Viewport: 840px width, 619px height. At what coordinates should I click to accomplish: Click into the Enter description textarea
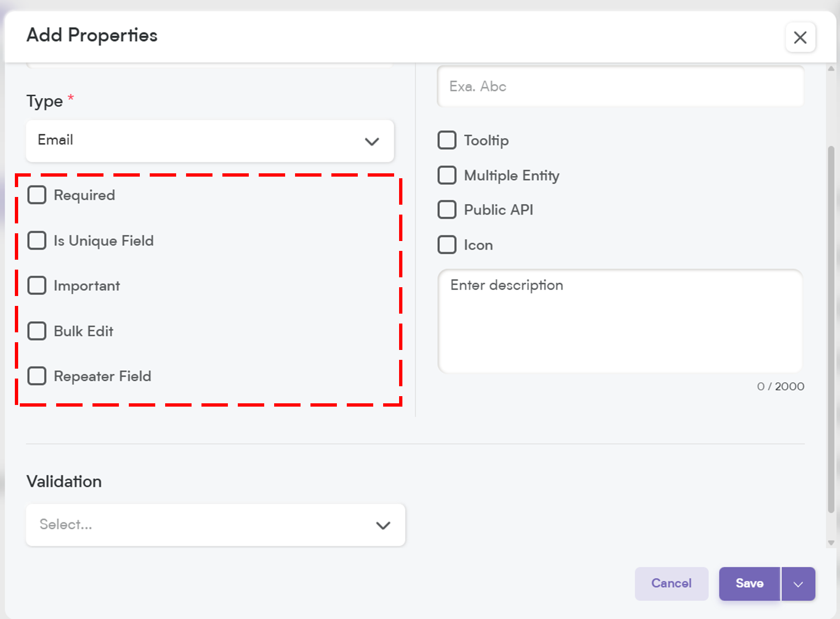point(620,321)
